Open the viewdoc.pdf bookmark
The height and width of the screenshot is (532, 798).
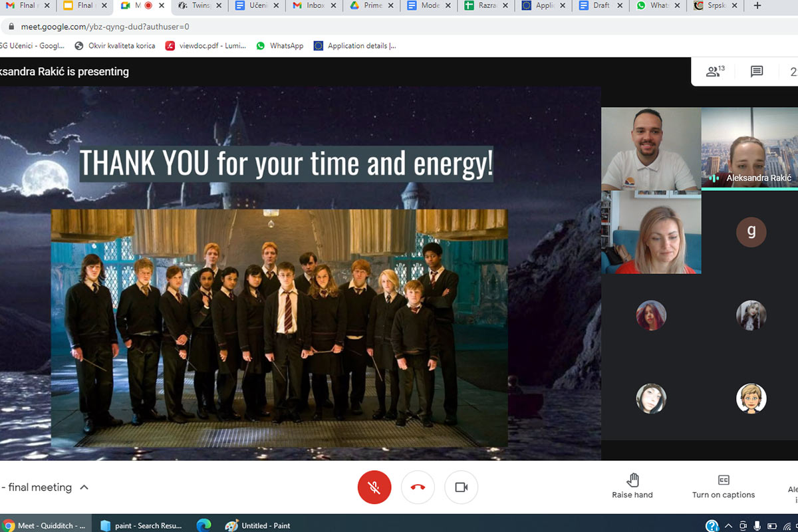[x=205, y=46]
